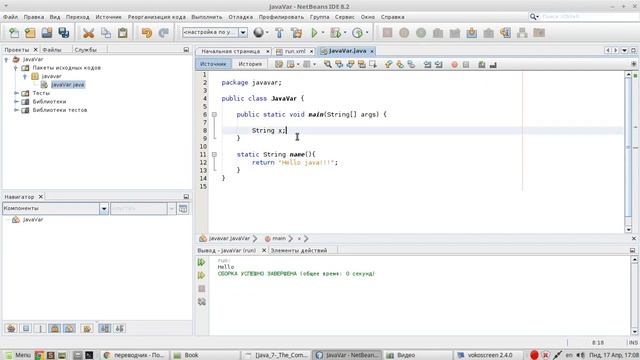The width and height of the screenshot is (640, 360).
Task: Open the Run Project dropdown arrow
Action: (323, 33)
